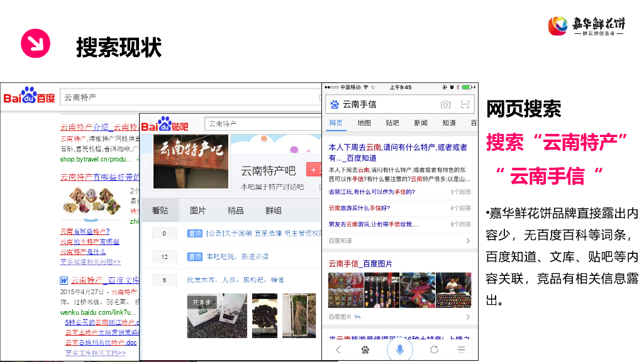Open the 云南土特产市场营销策略 document link
This screenshot has height=362, width=644.
102,332
